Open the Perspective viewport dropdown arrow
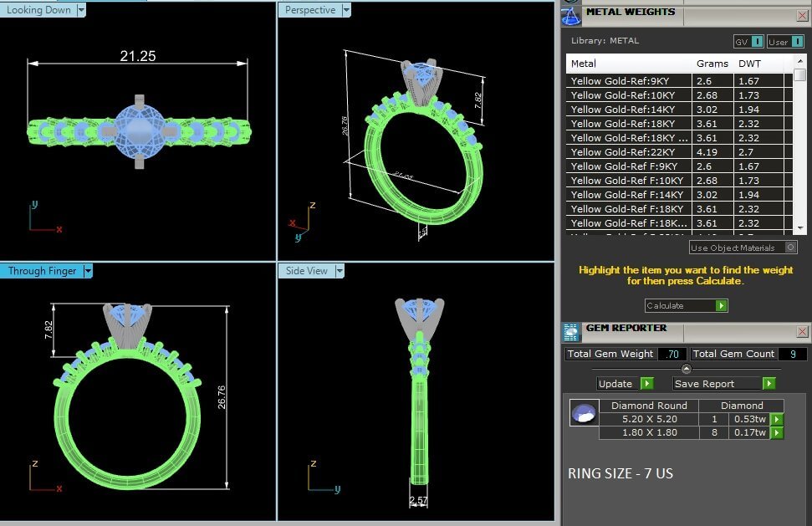812x526 pixels. click(x=345, y=10)
